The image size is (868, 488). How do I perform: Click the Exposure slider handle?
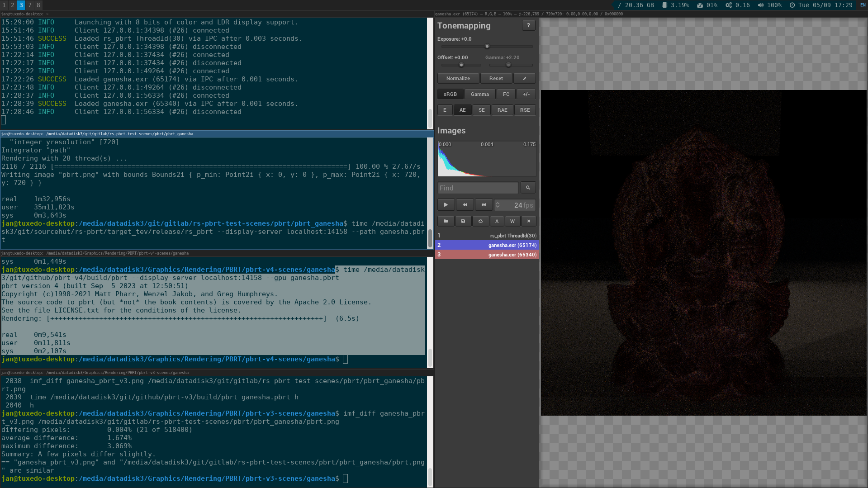pyautogui.click(x=487, y=47)
